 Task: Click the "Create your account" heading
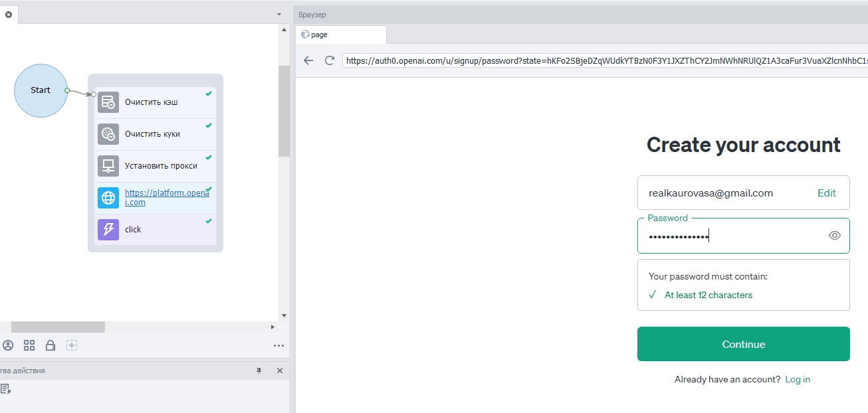coord(743,145)
